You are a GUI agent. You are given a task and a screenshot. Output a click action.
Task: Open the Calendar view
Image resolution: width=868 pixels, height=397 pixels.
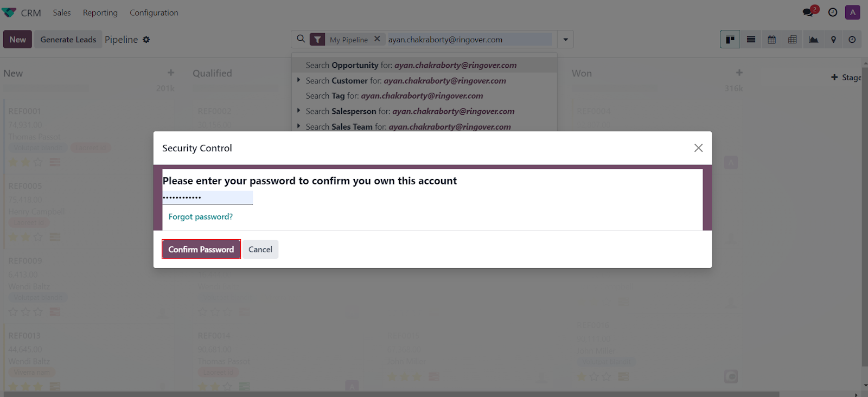tap(771, 40)
